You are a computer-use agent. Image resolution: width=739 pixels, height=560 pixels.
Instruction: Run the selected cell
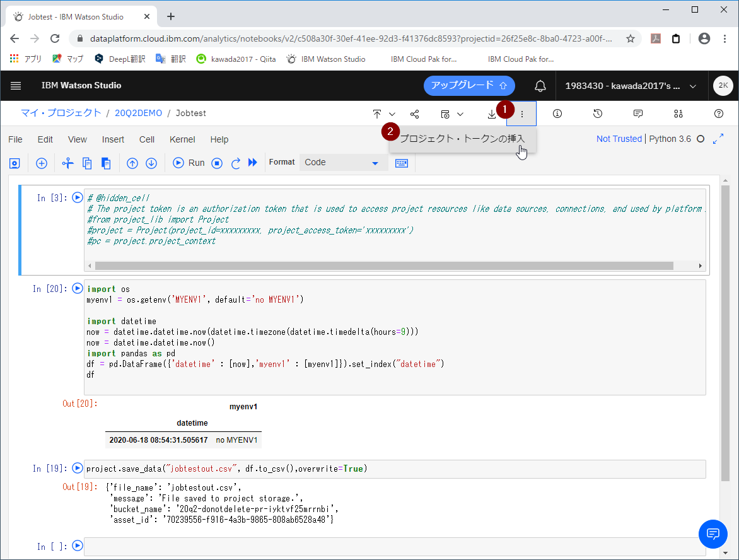(x=189, y=163)
